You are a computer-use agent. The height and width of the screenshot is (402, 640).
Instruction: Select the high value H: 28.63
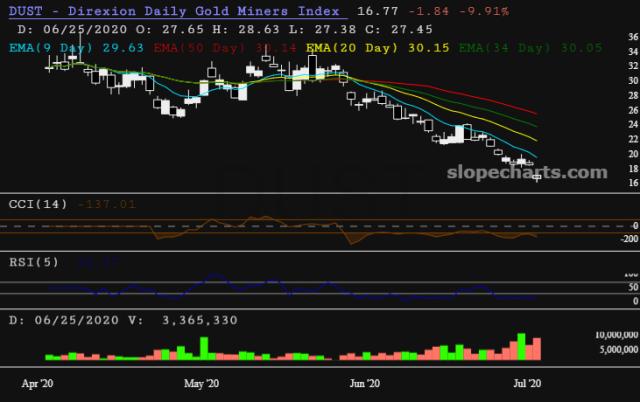[x=246, y=29]
